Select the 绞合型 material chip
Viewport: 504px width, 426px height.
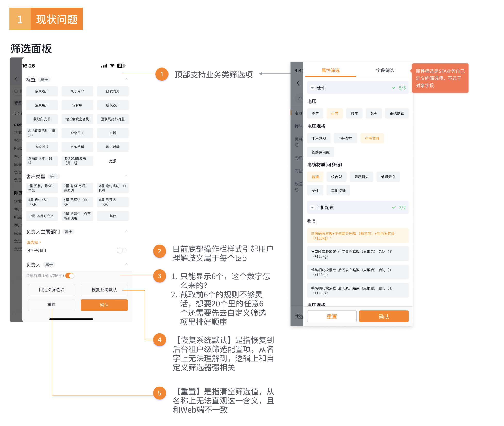tap(337, 177)
